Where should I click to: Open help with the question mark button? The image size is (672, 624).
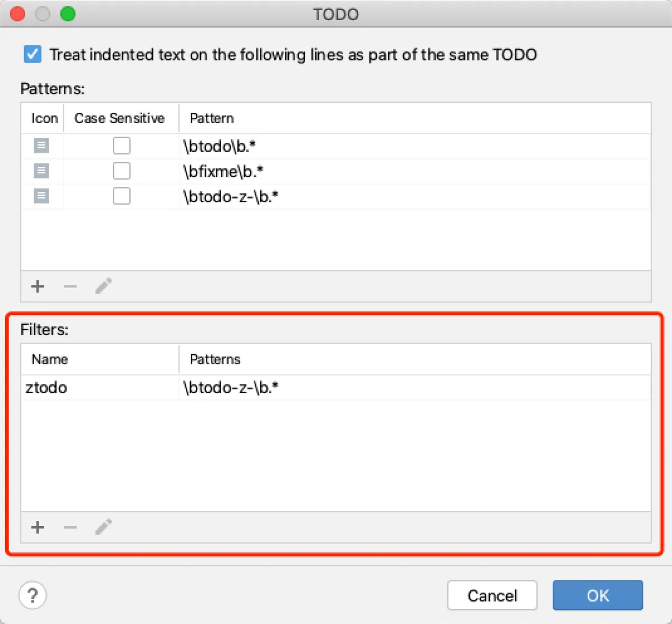click(32, 595)
